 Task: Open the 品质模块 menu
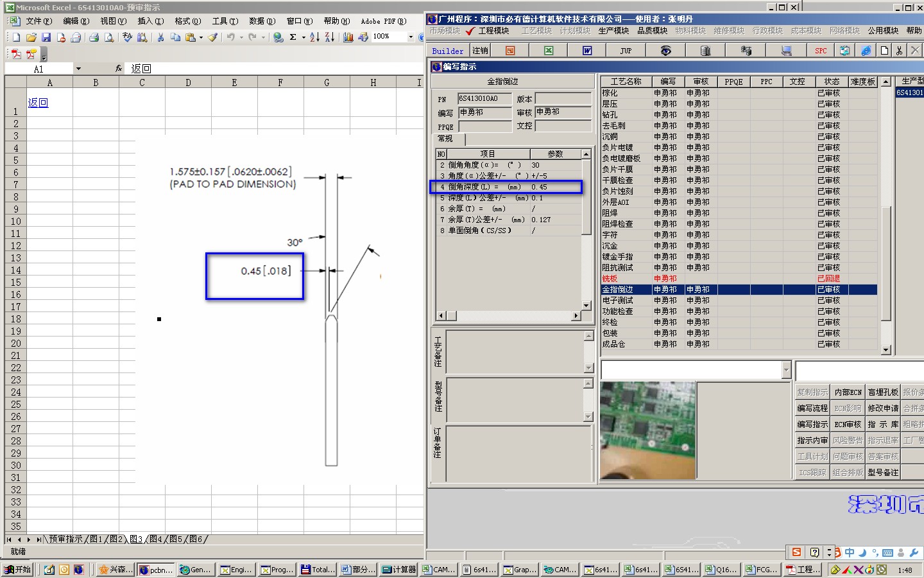(652, 30)
